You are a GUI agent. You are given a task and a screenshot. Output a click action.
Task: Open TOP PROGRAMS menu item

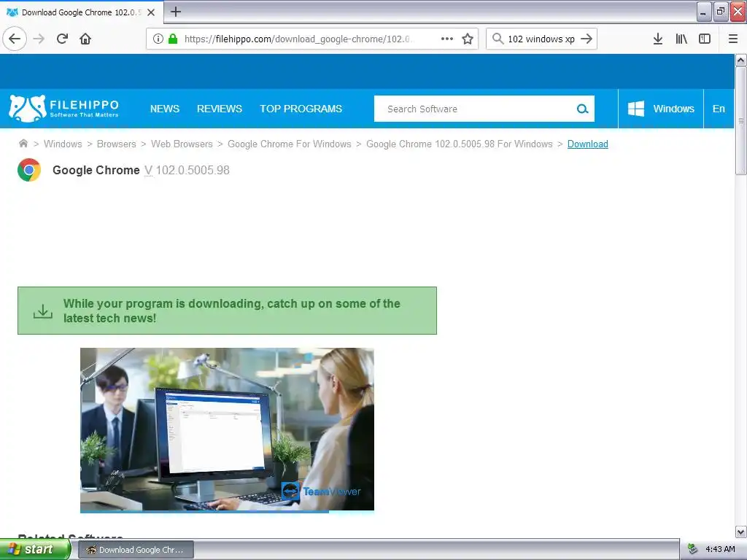pyautogui.click(x=301, y=109)
